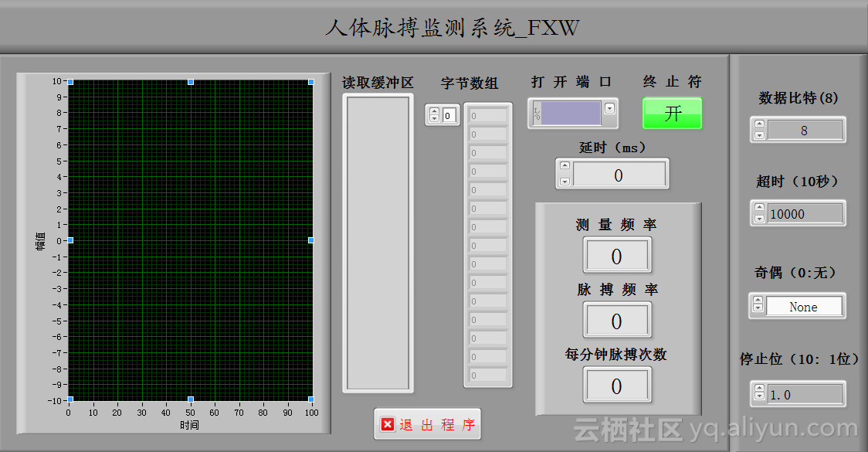Step 奇偶 selection down with the arrow

click(758, 308)
